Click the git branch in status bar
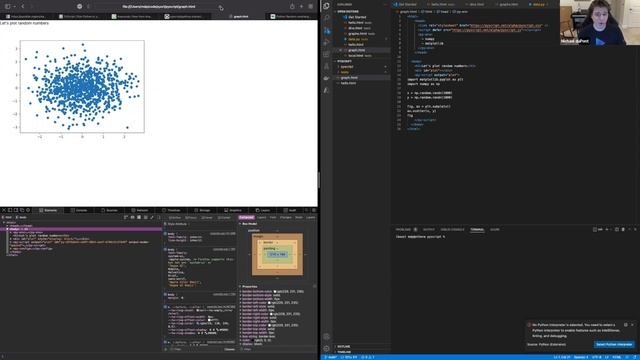640x360 pixels. [330, 357]
